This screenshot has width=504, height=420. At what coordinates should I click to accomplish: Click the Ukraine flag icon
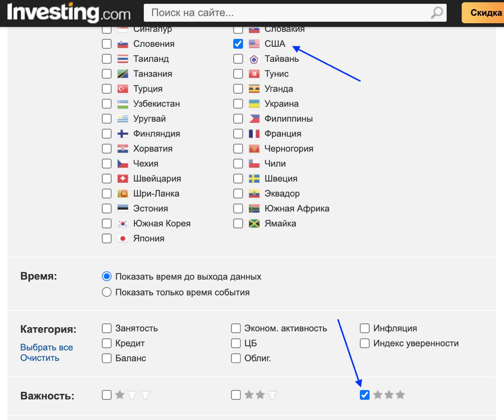point(254,104)
